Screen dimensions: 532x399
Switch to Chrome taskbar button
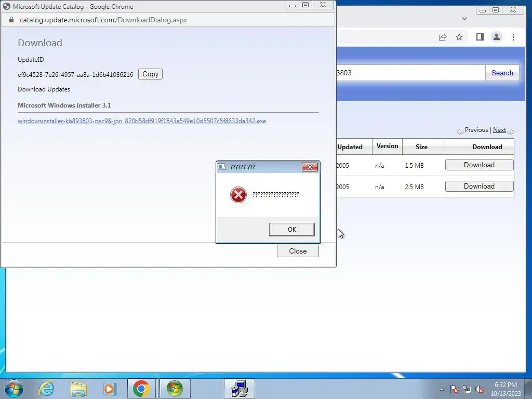coord(141,389)
